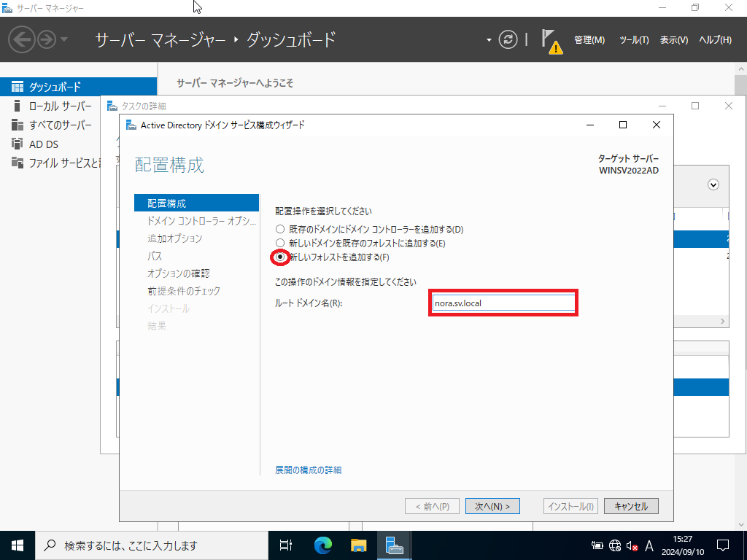Open the notifications flag with warning
Image resolution: width=747 pixels, height=560 pixels.
551,42
